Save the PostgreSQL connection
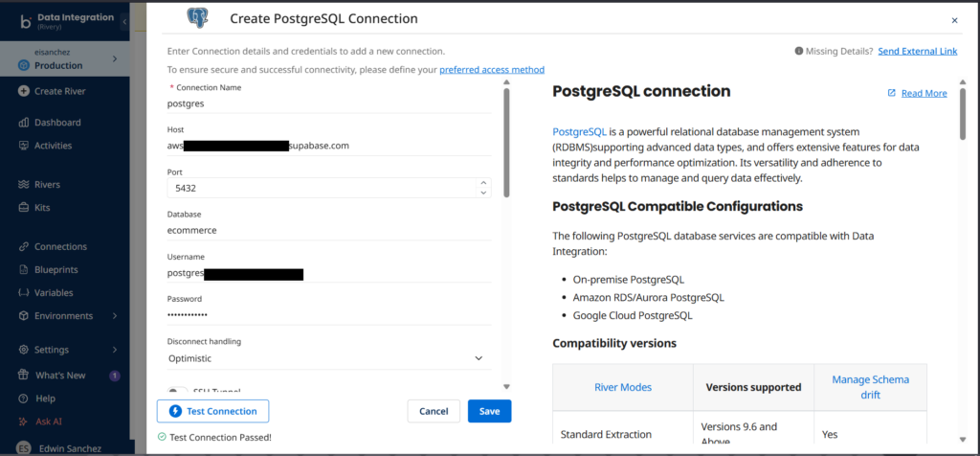Screen dimensions: 980x456 point(489,411)
